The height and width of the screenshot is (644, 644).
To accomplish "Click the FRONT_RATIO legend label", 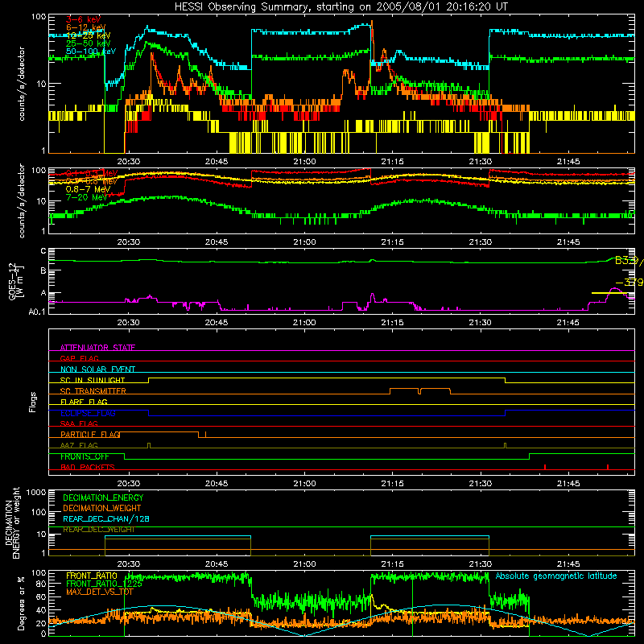I will point(92,576).
